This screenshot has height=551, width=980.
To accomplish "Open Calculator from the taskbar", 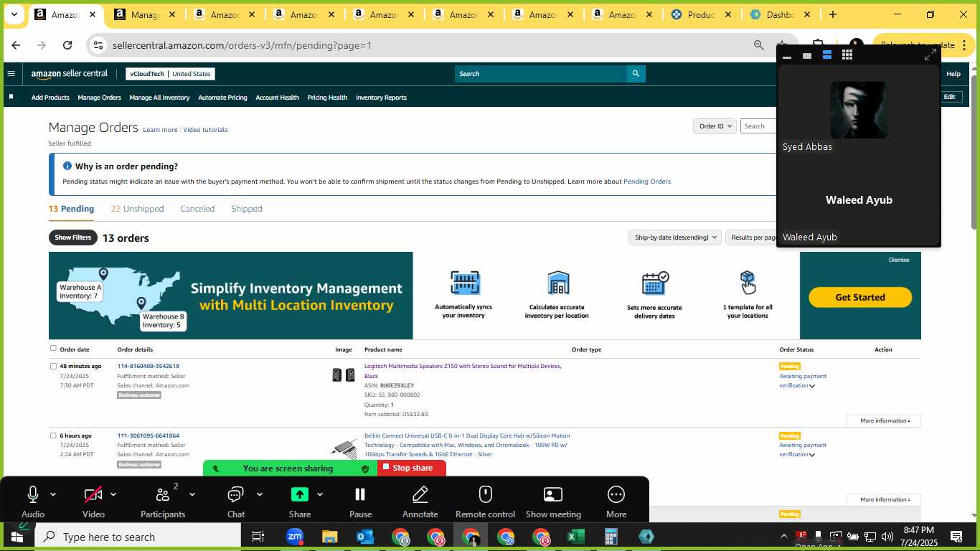I will (611, 537).
